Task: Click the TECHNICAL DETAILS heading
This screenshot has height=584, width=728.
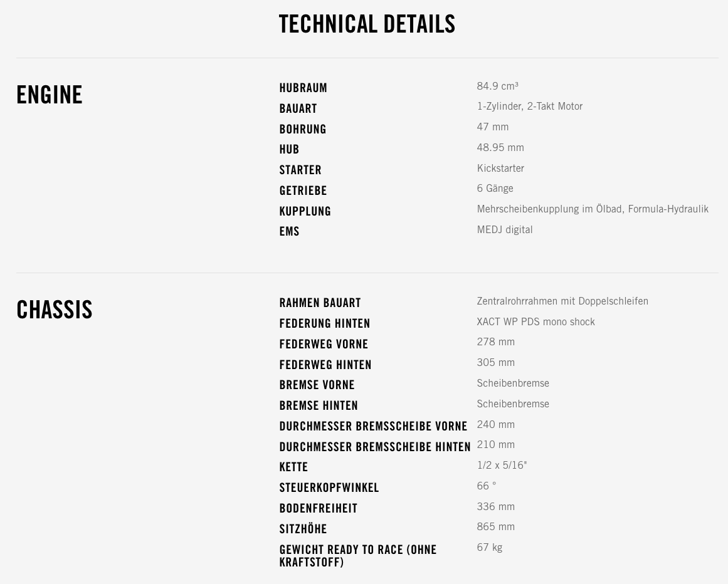Action: [x=367, y=24]
